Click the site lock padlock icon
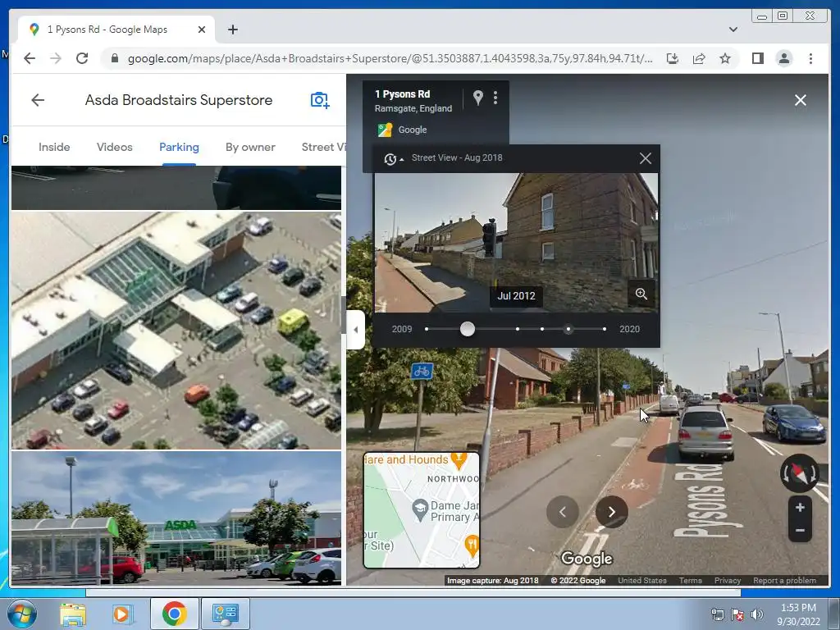Screen dimensions: 840x630 click(x=114, y=58)
